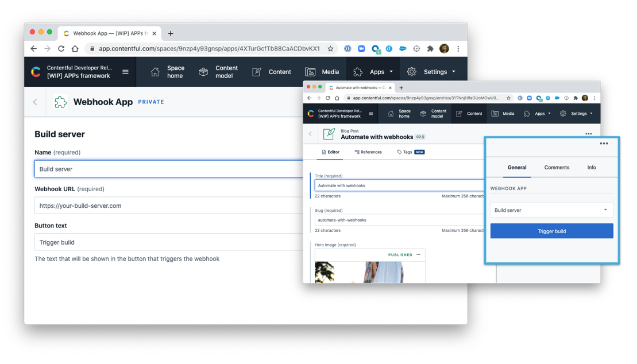Open Content in front window
The width and height of the screenshot is (637, 364).
click(469, 114)
